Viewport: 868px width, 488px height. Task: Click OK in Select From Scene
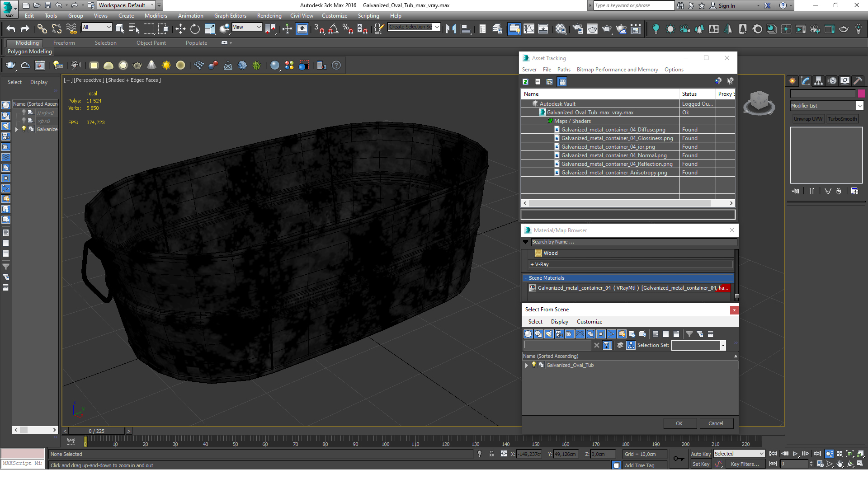(x=679, y=423)
